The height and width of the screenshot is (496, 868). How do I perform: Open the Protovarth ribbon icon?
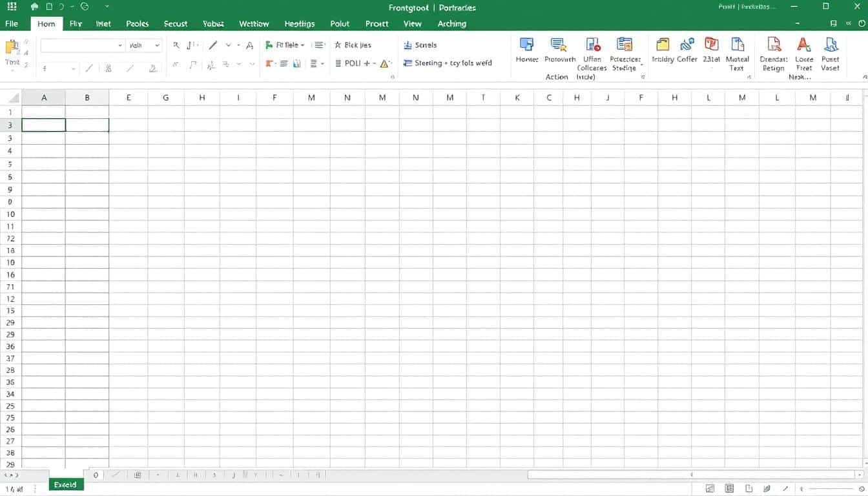(559, 45)
